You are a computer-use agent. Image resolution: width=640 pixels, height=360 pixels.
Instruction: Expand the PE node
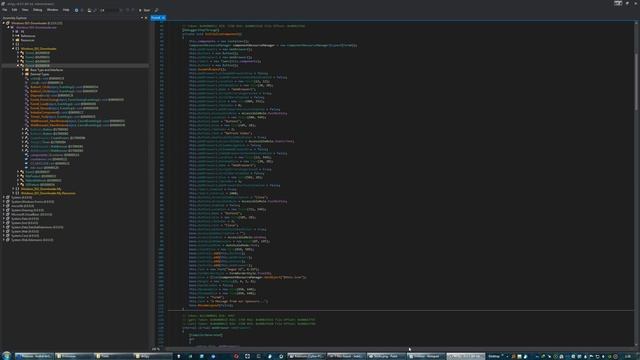(x=13, y=32)
